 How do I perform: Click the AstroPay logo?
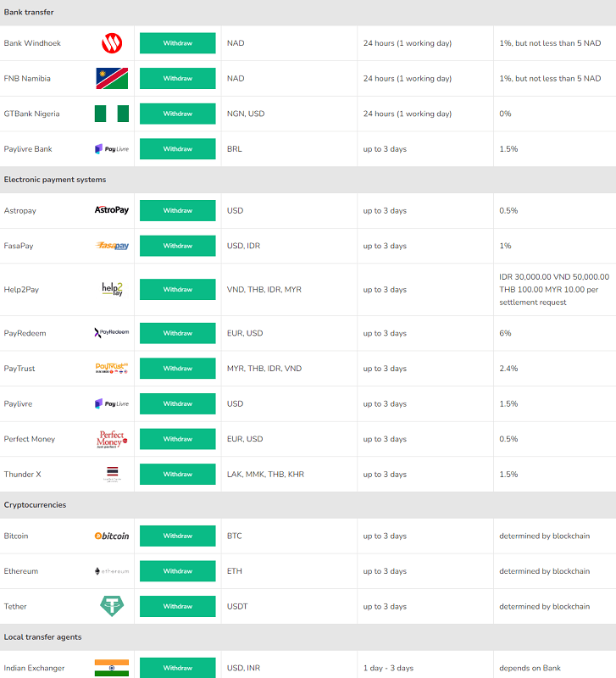coord(112,210)
